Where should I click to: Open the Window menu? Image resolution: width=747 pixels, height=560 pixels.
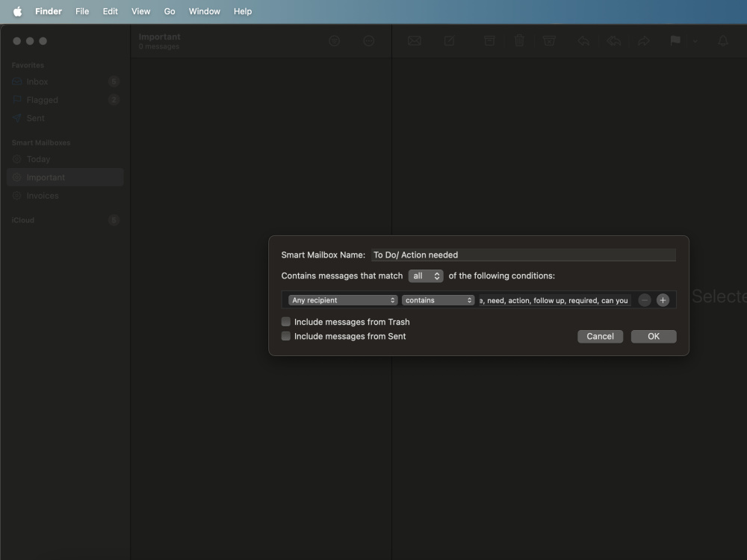(x=205, y=11)
